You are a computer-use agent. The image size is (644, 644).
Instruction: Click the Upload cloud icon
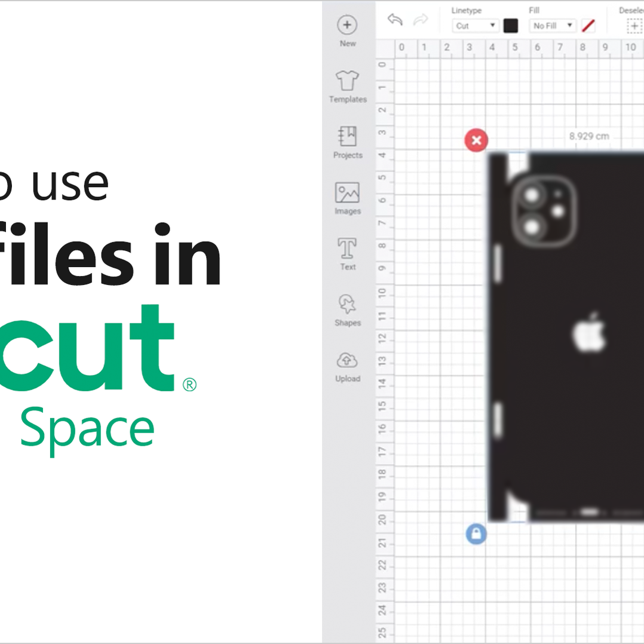pyautogui.click(x=347, y=360)
